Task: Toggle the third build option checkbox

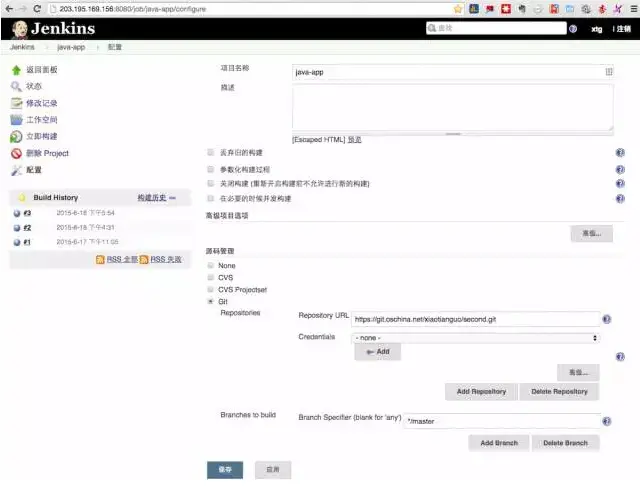Action: pyautogui.click(x=211, y=184)
